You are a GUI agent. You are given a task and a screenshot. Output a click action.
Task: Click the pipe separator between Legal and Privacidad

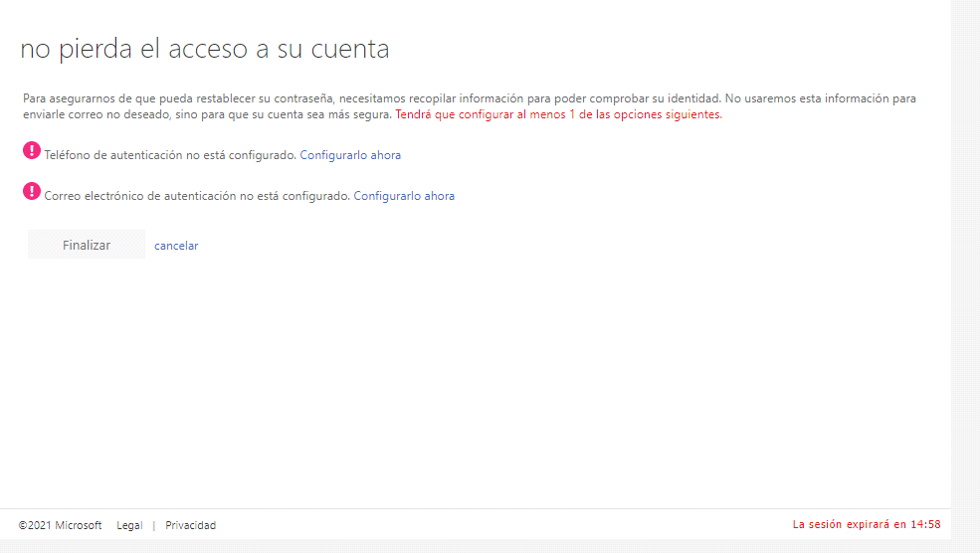tap(154, 525)
